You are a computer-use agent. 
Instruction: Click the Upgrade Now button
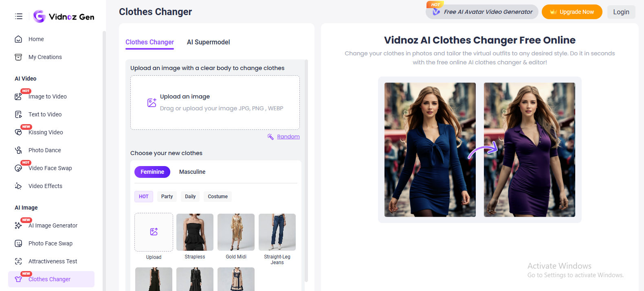point(571,12)
